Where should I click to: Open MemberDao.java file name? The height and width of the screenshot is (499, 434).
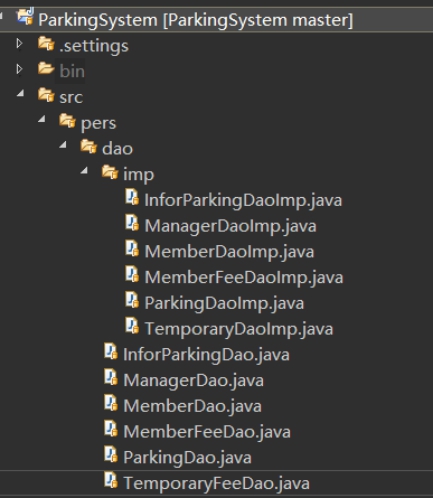tap(193, 406)
